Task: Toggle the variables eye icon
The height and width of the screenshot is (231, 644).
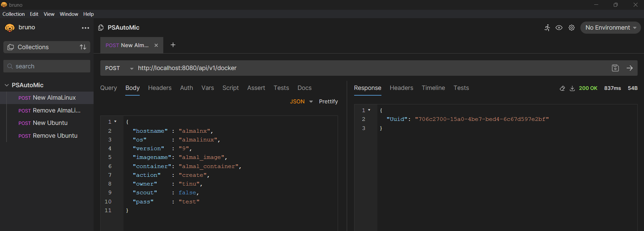Action: pyautogui.click(x=559, y=28)
